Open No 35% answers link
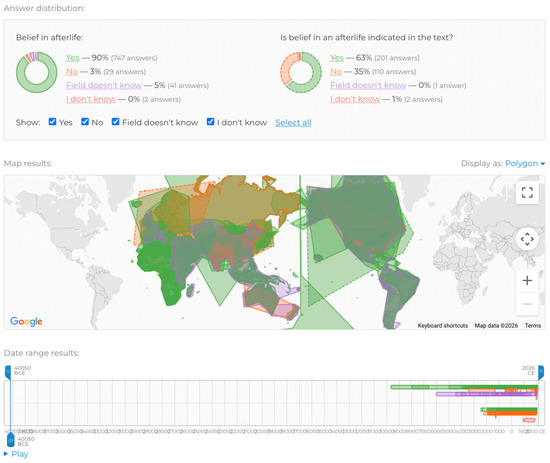Screen dimensions: 550x463 coord(336,72)
